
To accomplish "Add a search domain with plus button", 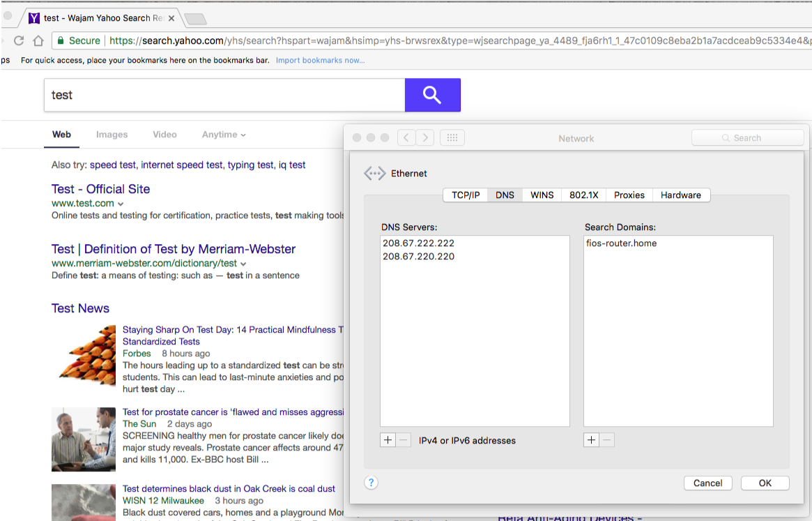I will [591, 440].
